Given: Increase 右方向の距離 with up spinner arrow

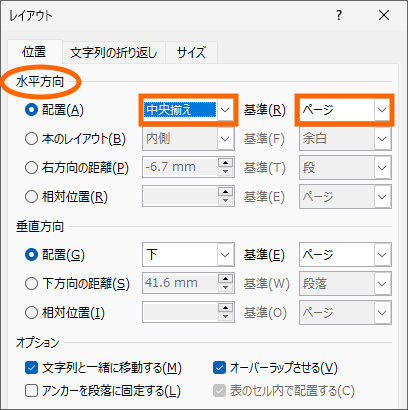Looking at the screenshot, I should pyautogui.click(x=226, y=163).
